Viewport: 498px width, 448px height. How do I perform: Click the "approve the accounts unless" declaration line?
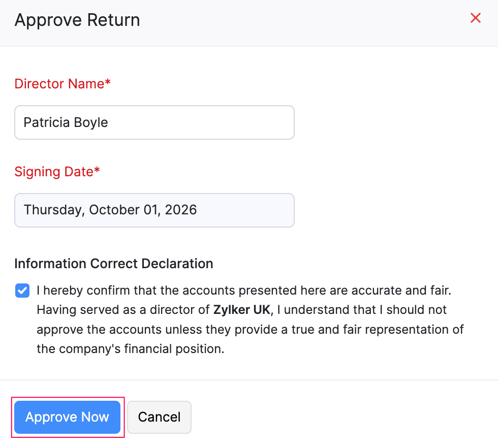click(250, 330)
